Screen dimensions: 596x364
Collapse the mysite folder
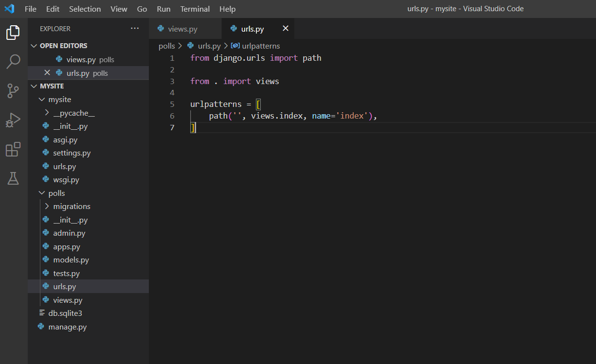click(42, 99)
